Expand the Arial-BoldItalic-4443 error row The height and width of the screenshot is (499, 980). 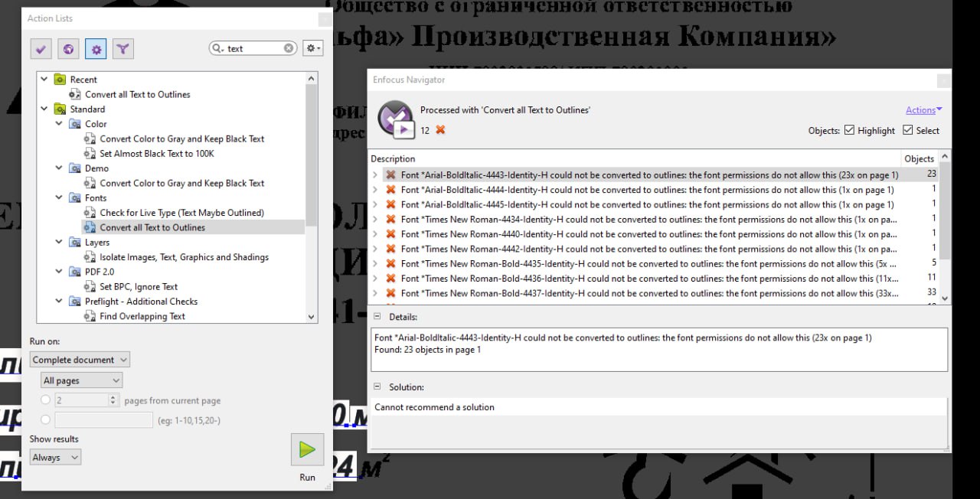click(x=375, y=174)
